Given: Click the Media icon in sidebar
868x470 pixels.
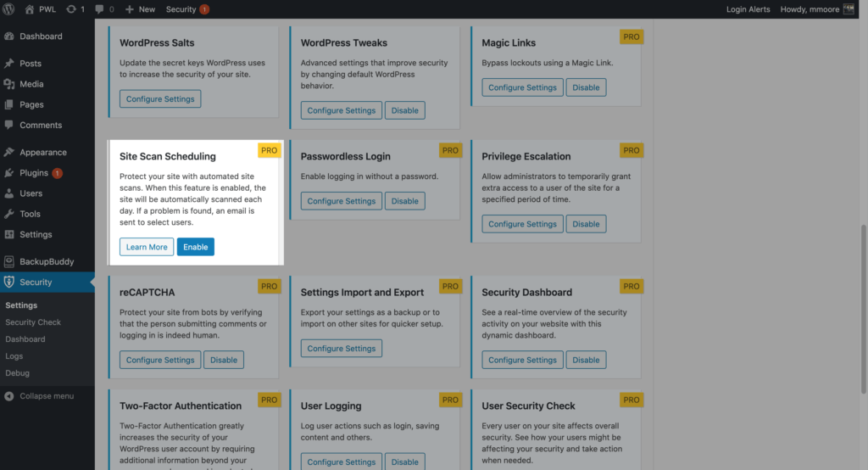Looking at the screenshot, I should coord(8,84).
